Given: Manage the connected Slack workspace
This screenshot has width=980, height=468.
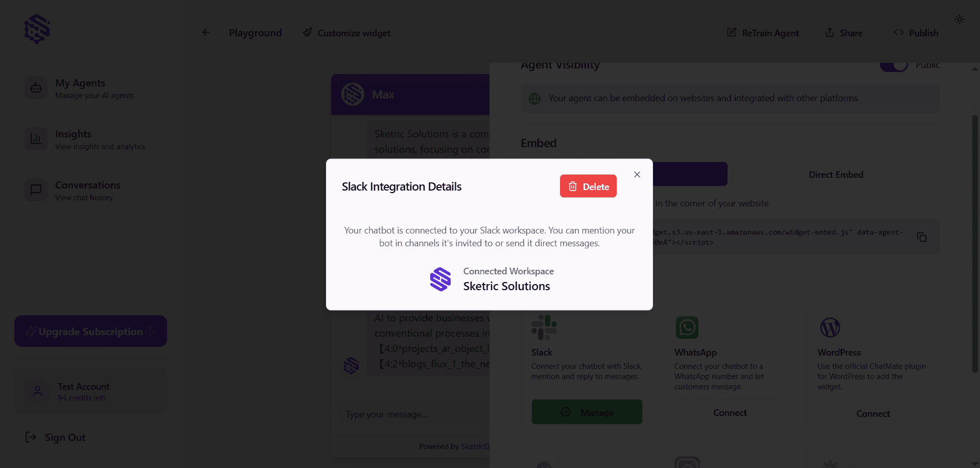Looking at the screenshot, I should [587, 412].
